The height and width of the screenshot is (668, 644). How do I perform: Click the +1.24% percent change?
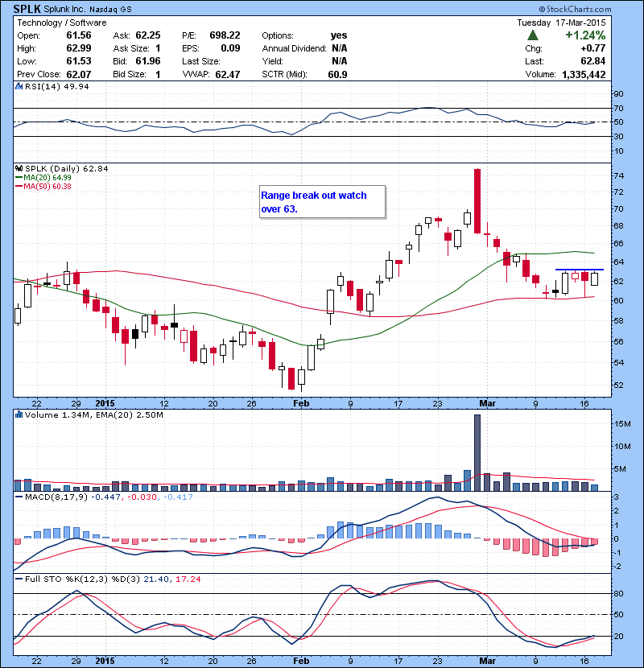point(585,35)
